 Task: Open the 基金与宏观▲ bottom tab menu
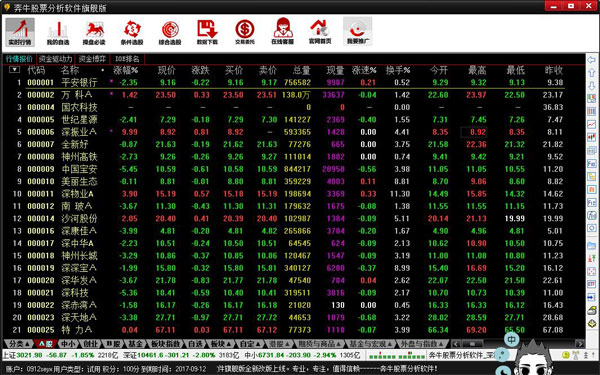coord(370,344)
